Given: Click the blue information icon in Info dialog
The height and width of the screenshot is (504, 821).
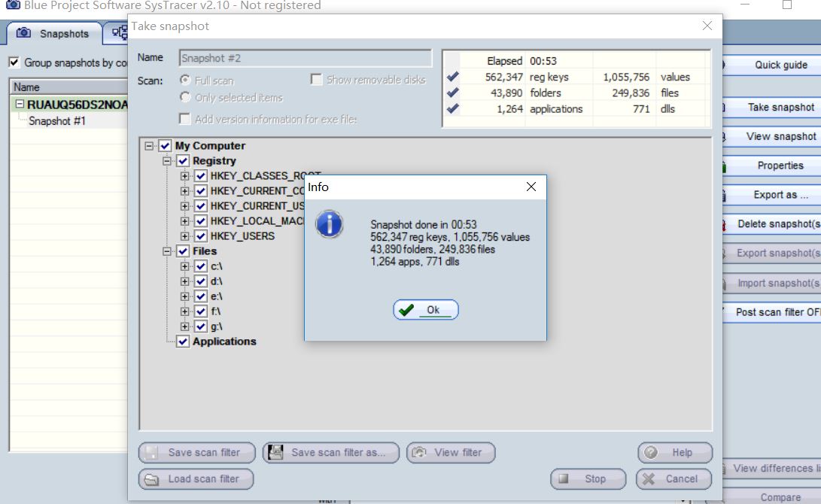Looking at the screenshot, I should click(330, 224).
